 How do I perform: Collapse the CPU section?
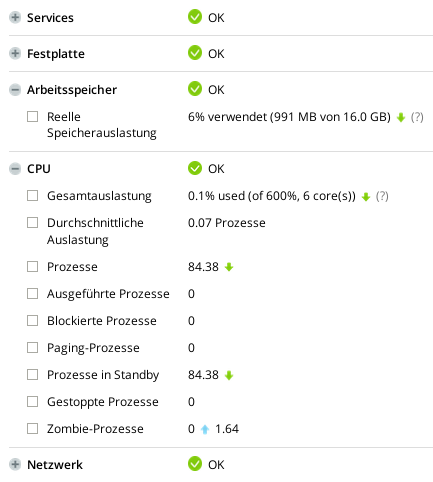pos(15,169)
